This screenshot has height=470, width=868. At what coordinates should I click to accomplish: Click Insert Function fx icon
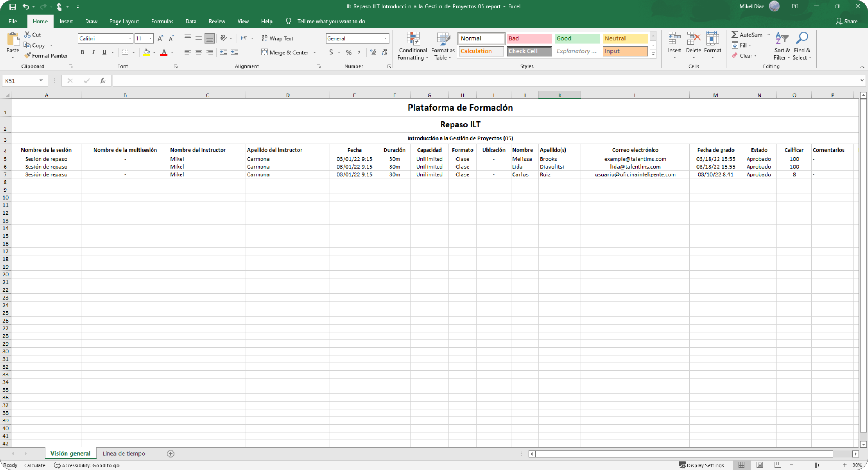[x=103, y=81]
